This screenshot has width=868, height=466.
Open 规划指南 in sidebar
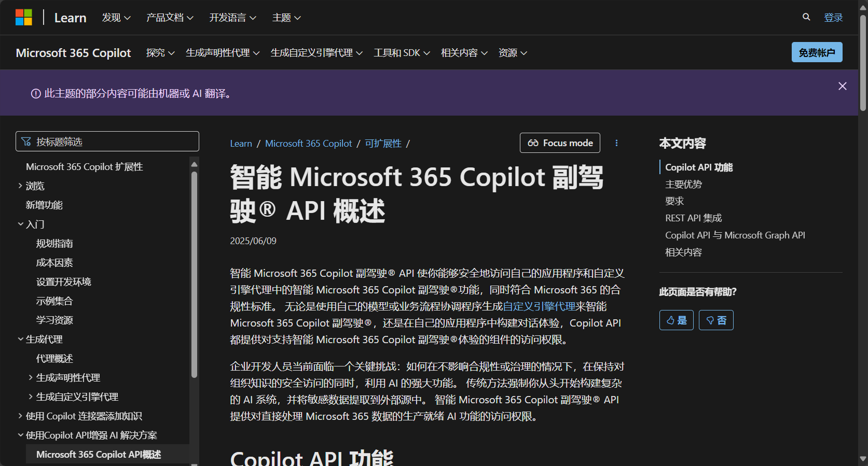click(x=54, y=244)
